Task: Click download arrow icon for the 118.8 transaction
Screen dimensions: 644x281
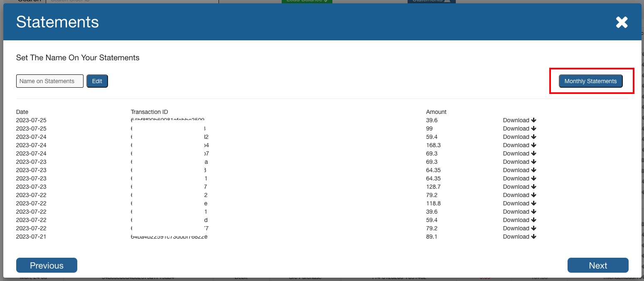Action: [534, 203]
